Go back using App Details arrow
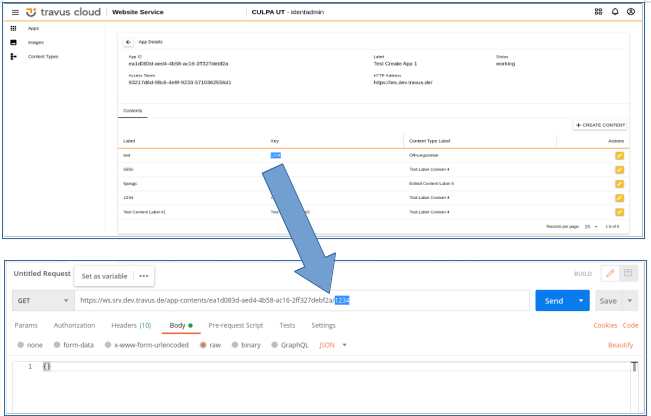651x416 pixels. coord(128,43)
